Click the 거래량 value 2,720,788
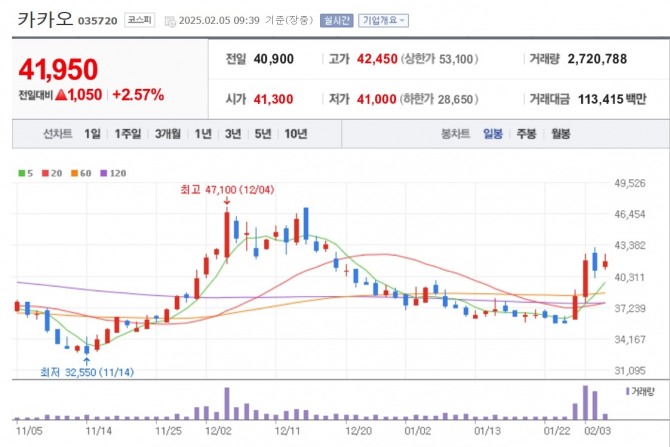 tap(597, 59)
